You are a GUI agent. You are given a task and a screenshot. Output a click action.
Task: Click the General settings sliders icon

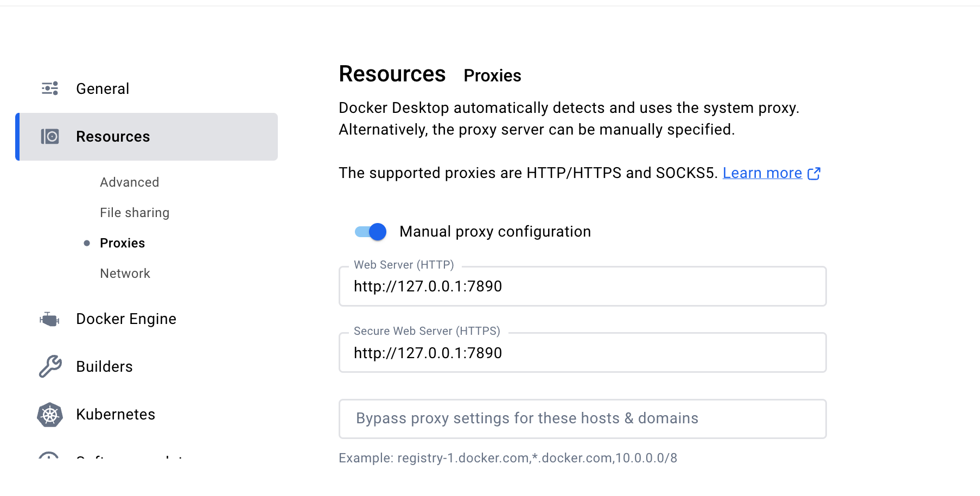pyautogui.click(x=50, y=88)
